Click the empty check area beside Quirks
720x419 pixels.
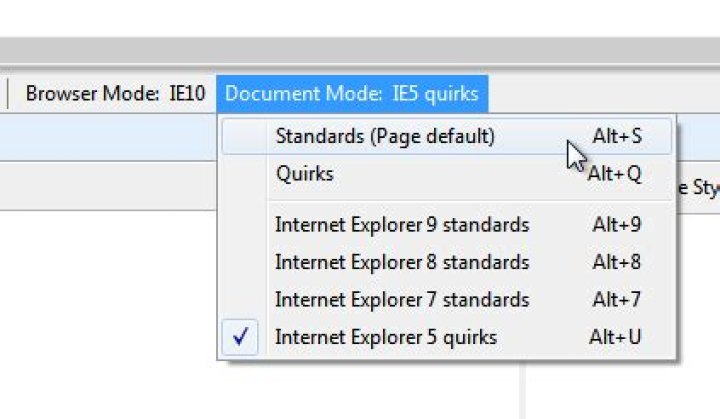click(x=240, y=173)
